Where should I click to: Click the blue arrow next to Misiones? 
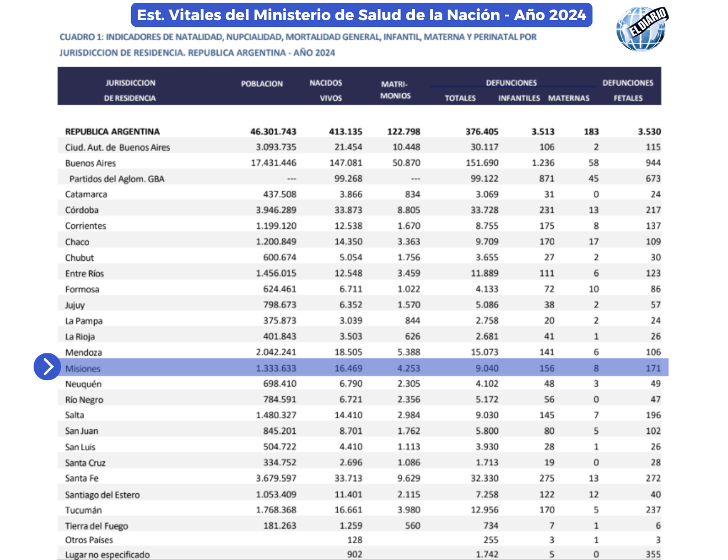coord(48,367)
